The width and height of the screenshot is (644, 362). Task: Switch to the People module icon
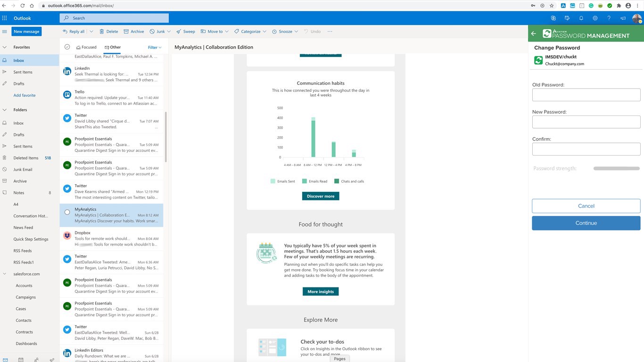click(x=36, y=360)
